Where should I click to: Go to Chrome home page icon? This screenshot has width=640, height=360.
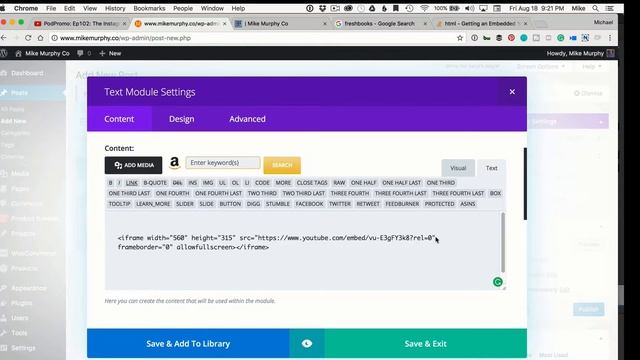[x=40, y=38]
